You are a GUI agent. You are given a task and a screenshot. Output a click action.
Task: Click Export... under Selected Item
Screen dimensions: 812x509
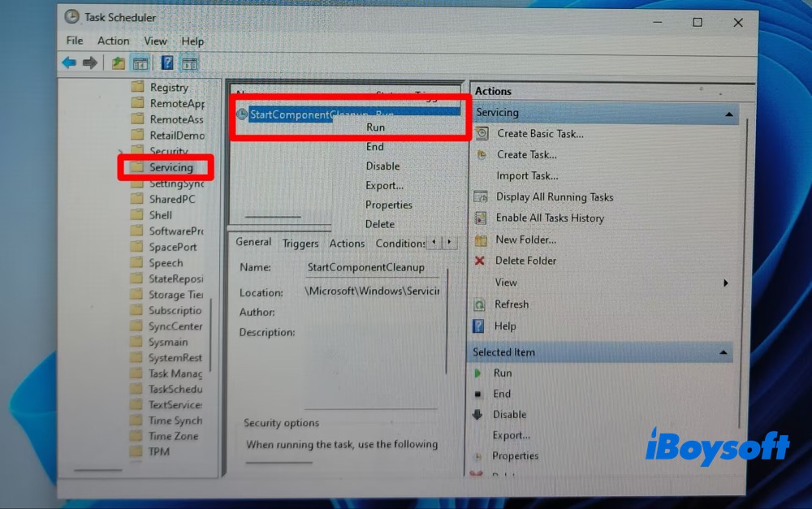(511, 435)
